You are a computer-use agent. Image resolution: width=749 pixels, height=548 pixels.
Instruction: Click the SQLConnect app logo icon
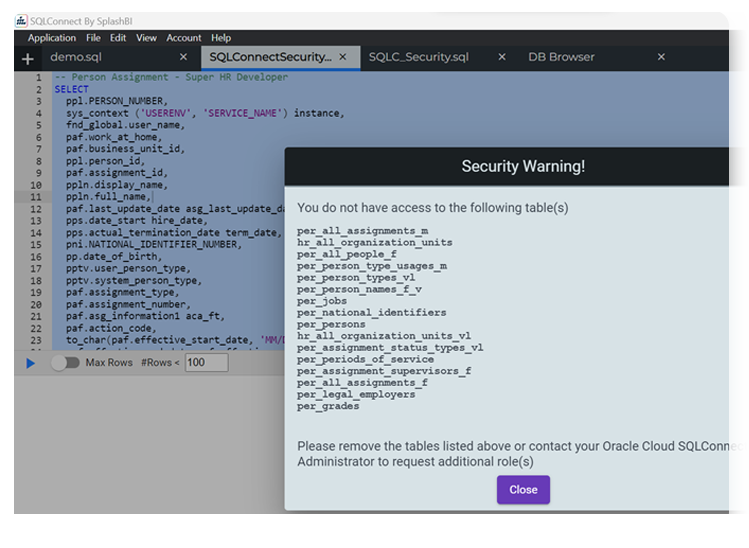coord(21,21)
